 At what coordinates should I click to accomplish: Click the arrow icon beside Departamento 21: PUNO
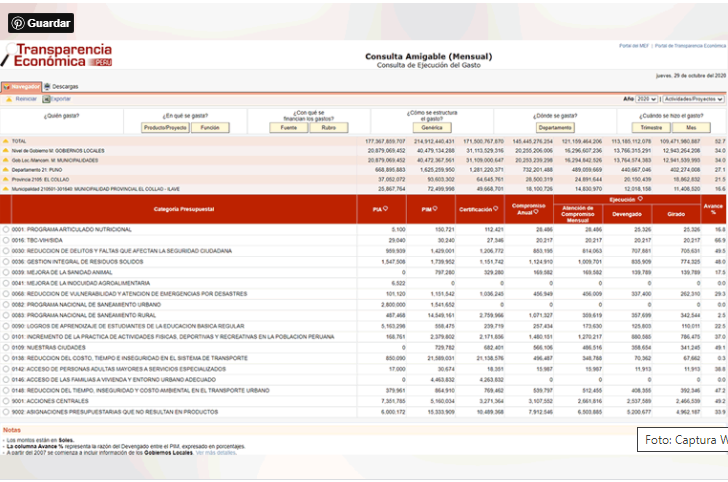(x=5, y=169)
